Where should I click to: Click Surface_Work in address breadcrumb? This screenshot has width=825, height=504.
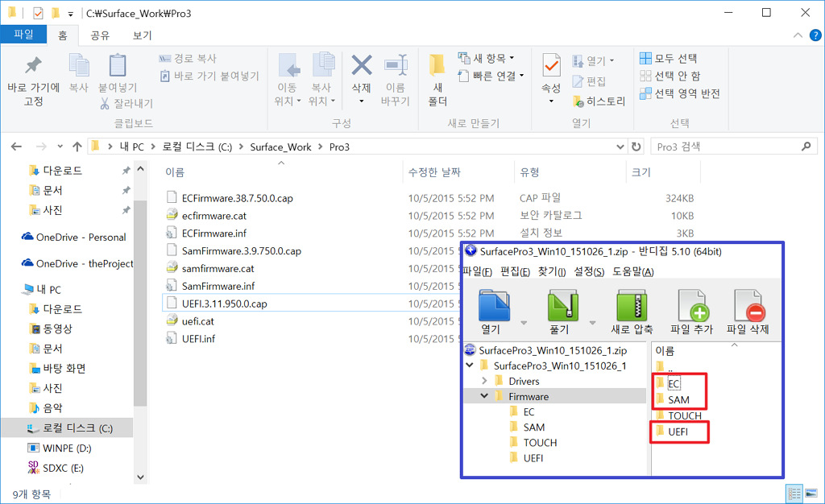click(x=280, y=147)
